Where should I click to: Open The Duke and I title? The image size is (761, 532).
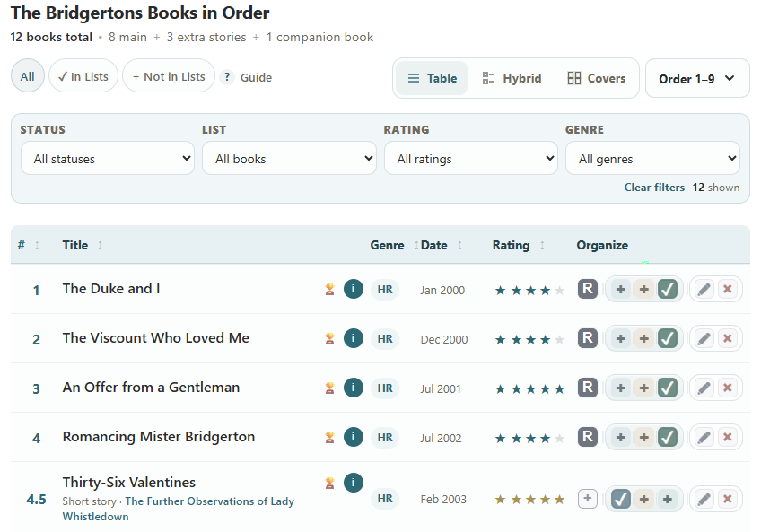tap(111, 289)
